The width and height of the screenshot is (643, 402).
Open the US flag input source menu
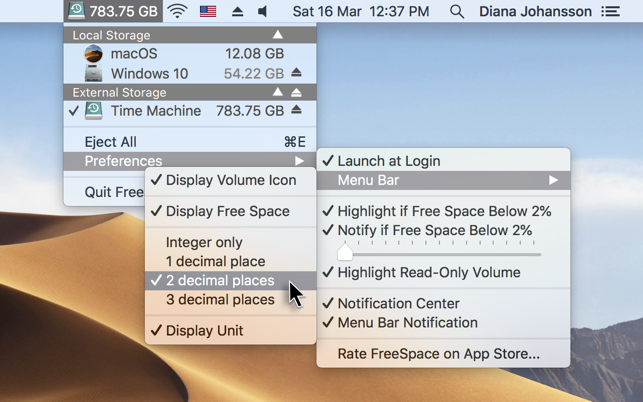[x=208, y=11]
